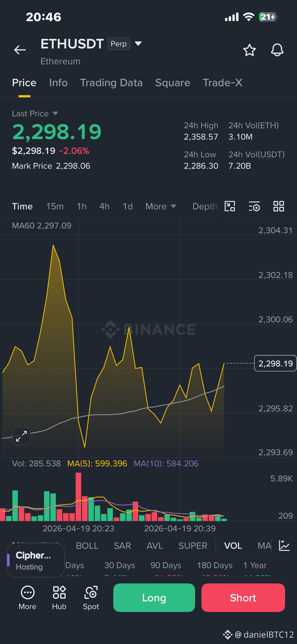Select the 1d chart interval
The image size is (297, 644).
(128, 206)
